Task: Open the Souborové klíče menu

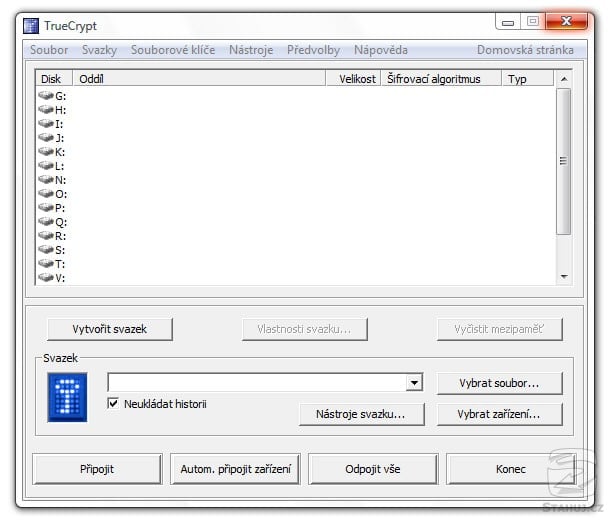Action: (173, 50)
